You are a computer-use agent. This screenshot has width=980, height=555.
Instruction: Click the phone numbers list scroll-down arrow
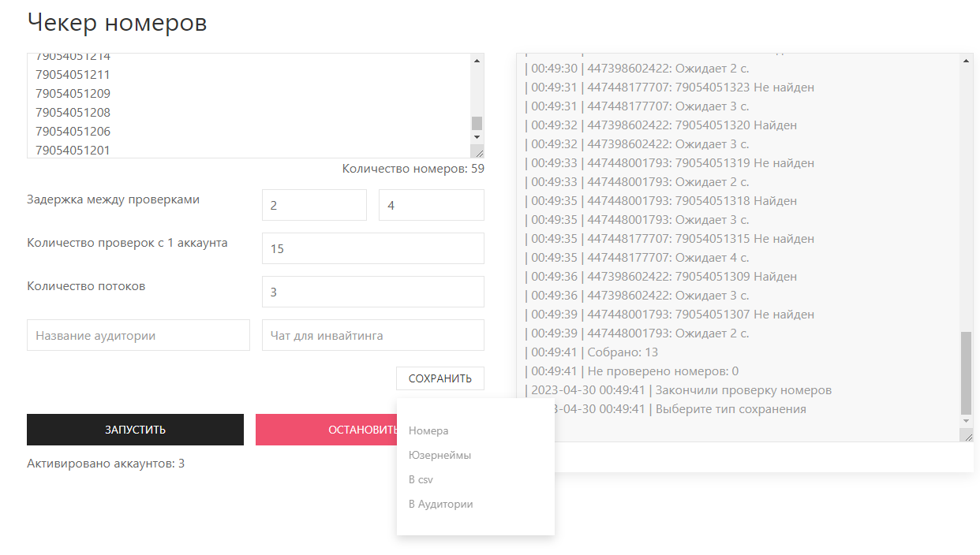(x=477, y=137)
